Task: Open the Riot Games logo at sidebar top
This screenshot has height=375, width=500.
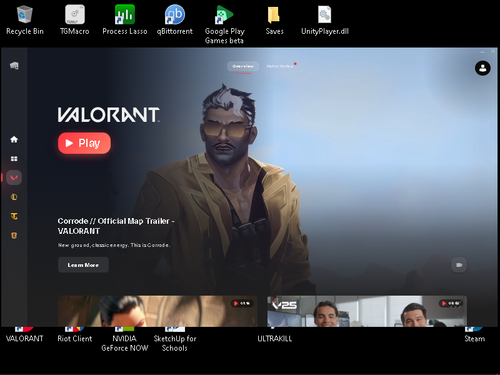Action: tap(14, 66)
